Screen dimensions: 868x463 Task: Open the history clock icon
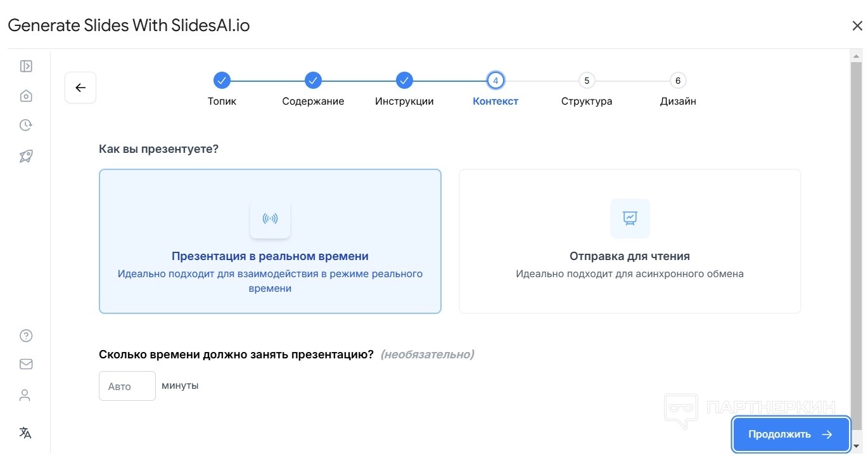pyautogui.click(x=26, y=125)
